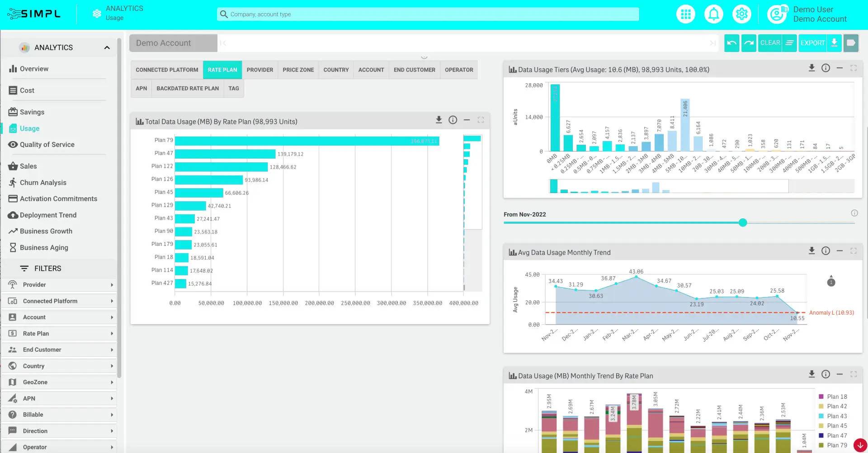
Task: Expand the GeoZone filter
Action: tap(59, 382)
